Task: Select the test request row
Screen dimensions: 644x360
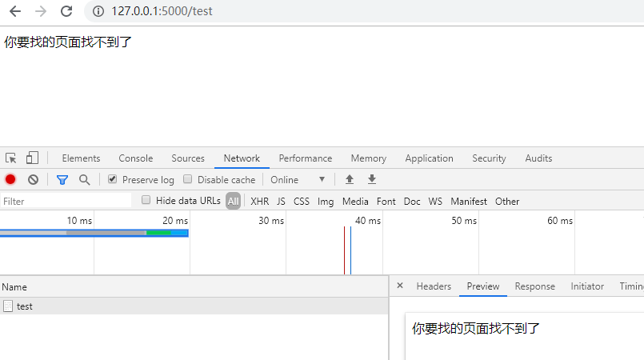Action: 194,306
